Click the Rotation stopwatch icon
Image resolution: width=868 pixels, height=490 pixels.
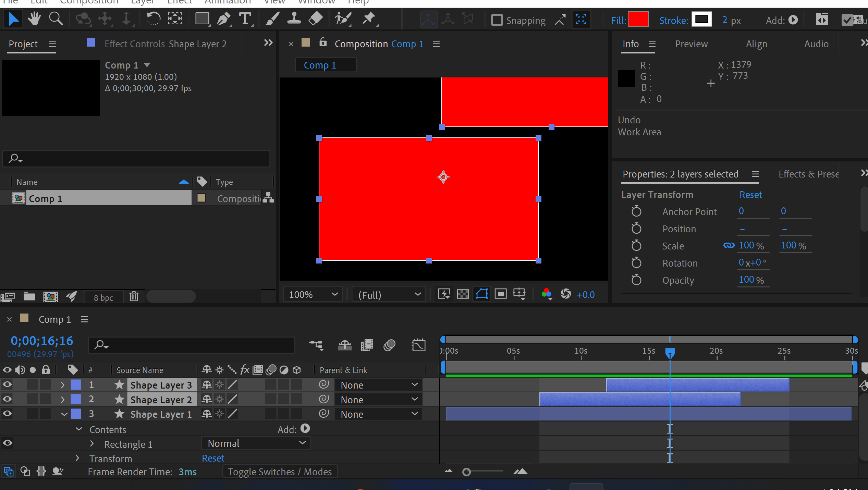(636, 263)
